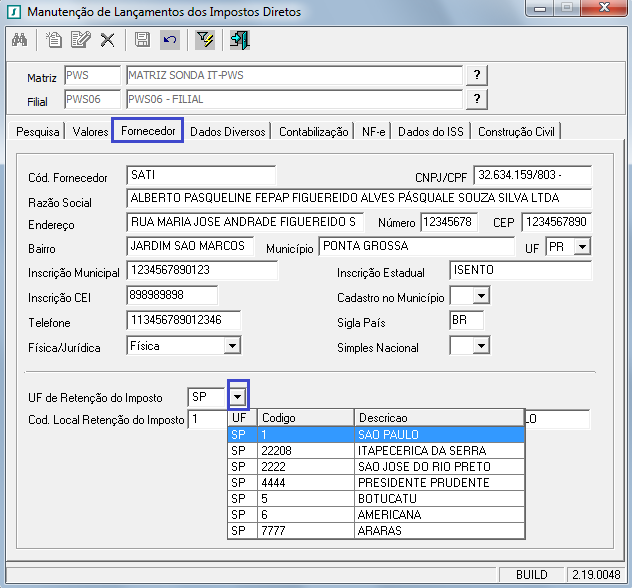Image resolution: width=632 pixels, height=588 pixels.
Task: Click the new record document icon
Action: [54, 40]
